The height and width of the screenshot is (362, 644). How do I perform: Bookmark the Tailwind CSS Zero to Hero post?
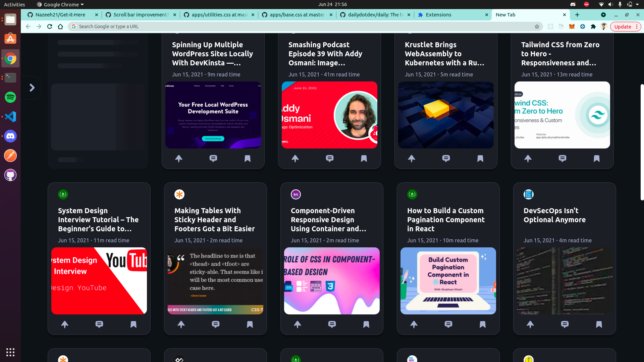tap(596, 159)
